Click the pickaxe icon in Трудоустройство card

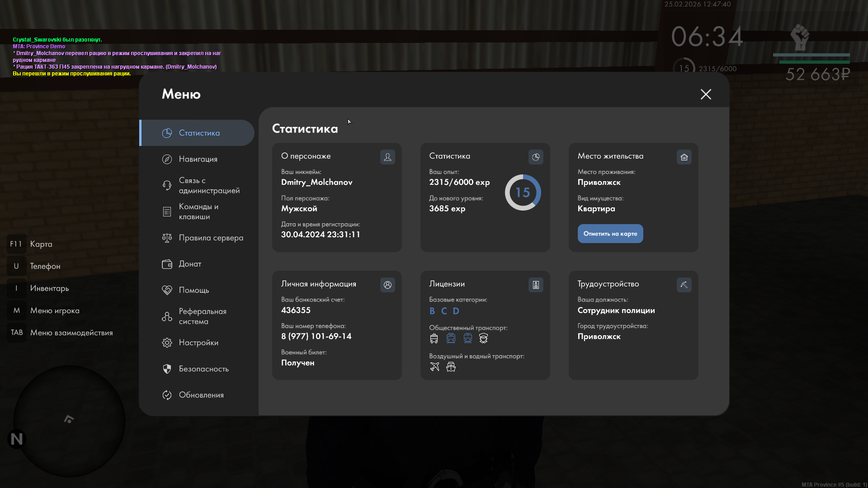tap(684, 285)
